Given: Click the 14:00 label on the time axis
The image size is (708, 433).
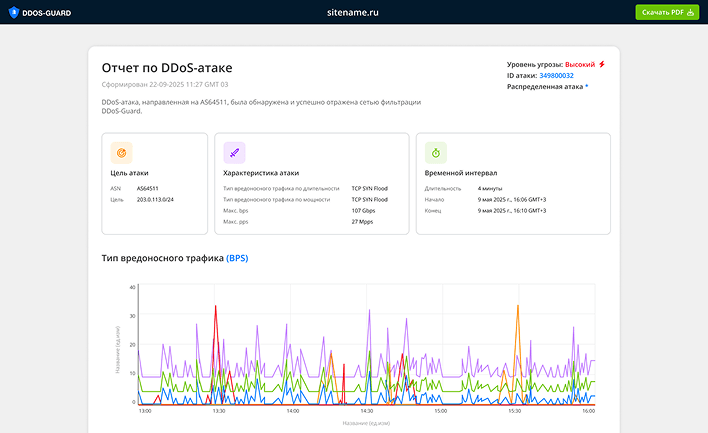Looking at the screenshot, I should pos(292,411).
